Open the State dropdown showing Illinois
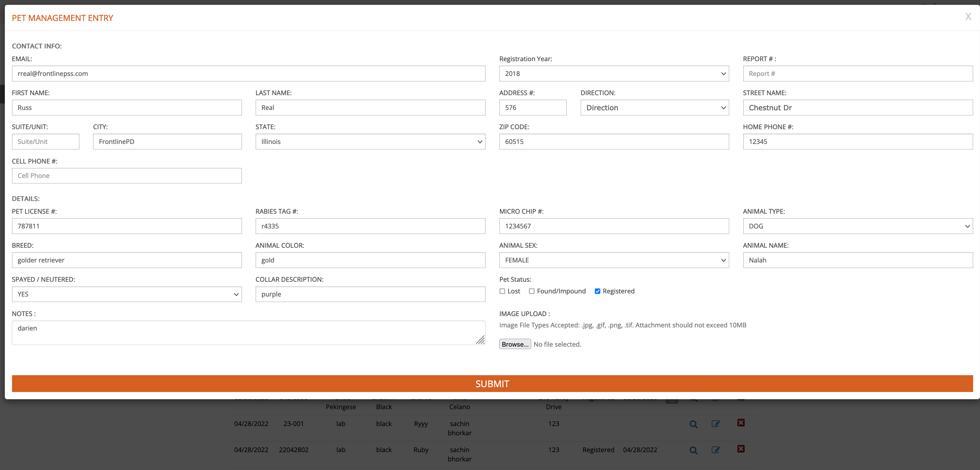This screenshot has height=470, width=980. pos(370,142)
